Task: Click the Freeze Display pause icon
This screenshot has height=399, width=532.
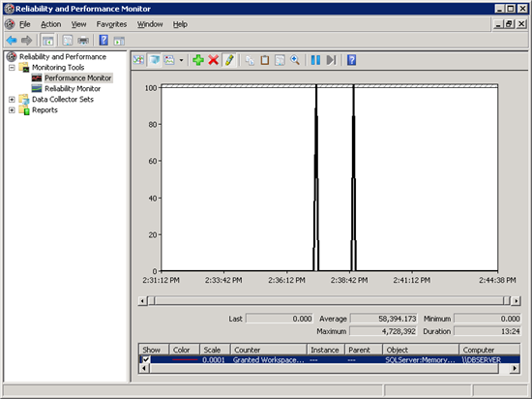Action: point(315,60)
